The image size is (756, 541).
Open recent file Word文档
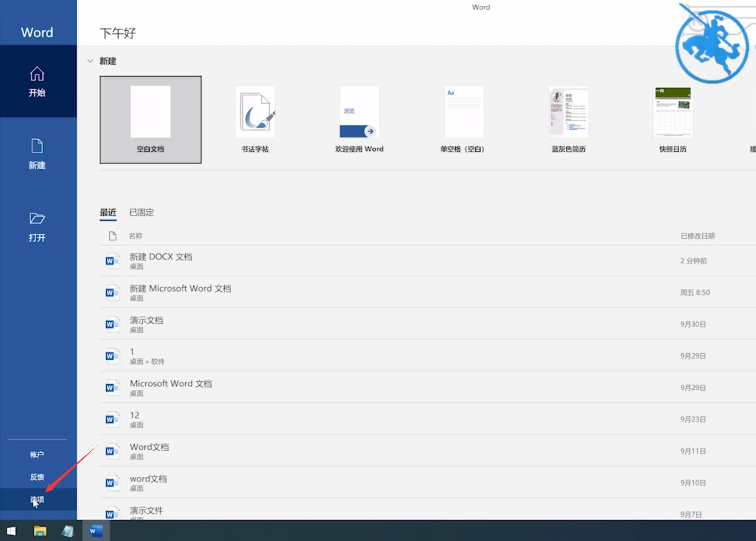[428, 451]
